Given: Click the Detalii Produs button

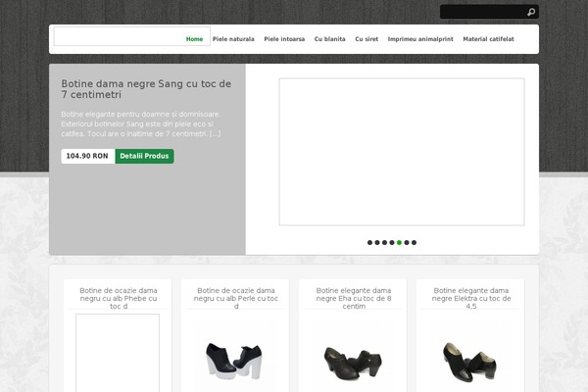Looking at the screenshot, I should coord(144,156).
